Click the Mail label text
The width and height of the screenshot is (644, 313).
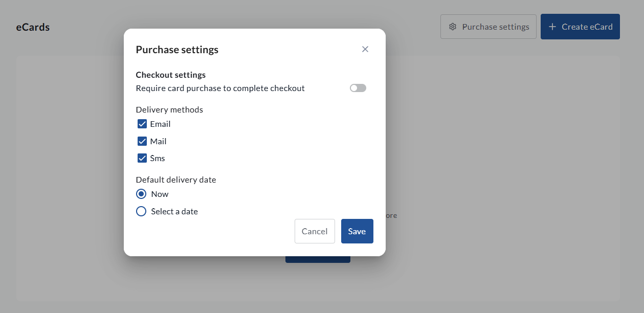pos(158,141)
